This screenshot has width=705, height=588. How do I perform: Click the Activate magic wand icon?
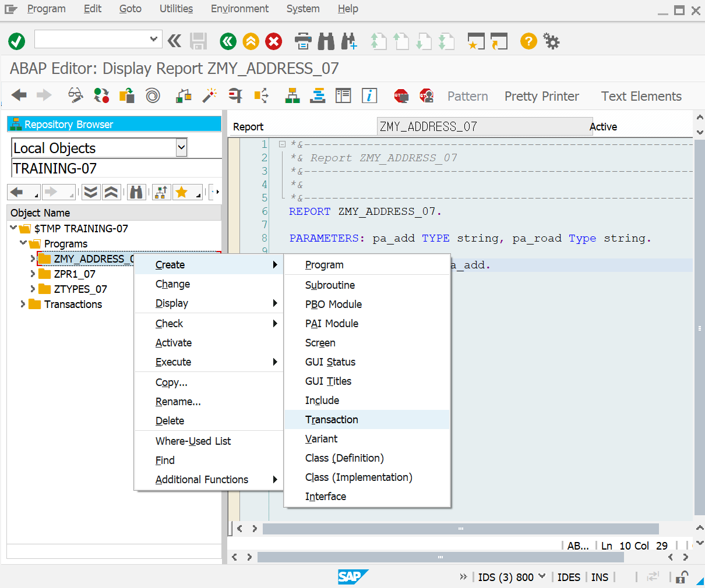[x=209, y=95]
